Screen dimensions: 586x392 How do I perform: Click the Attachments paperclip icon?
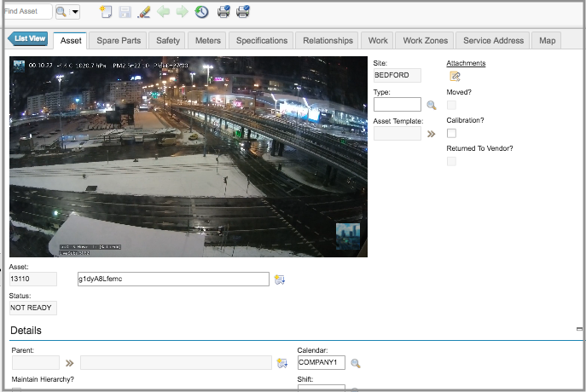[455, 77]
